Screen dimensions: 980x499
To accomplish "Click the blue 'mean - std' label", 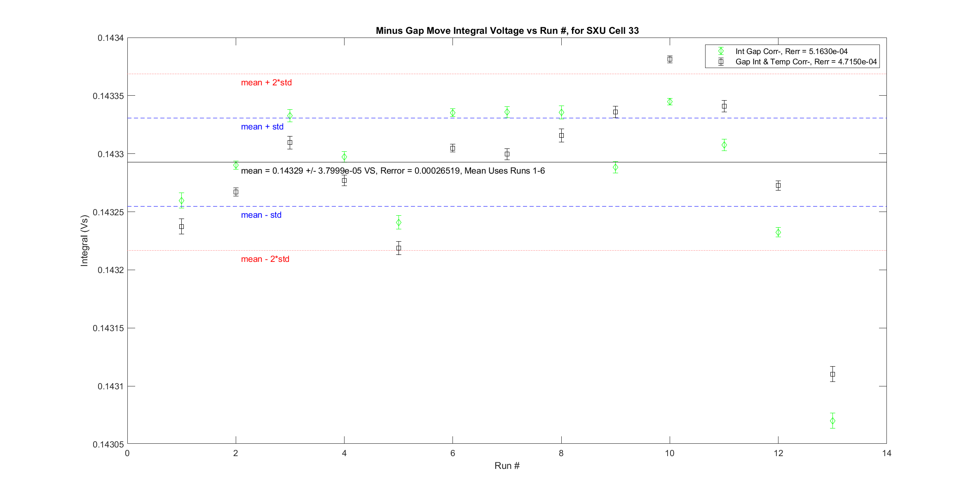I will coord(261,215).
